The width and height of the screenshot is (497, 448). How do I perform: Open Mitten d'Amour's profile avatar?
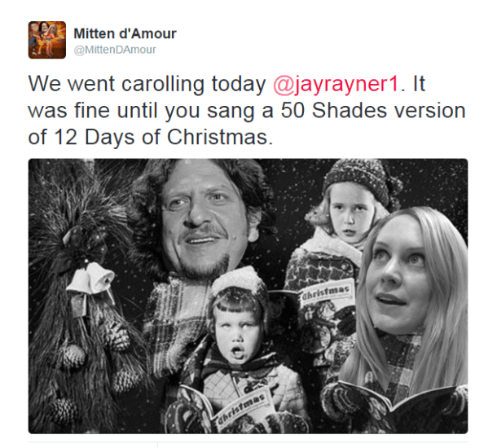coord(47,40)
